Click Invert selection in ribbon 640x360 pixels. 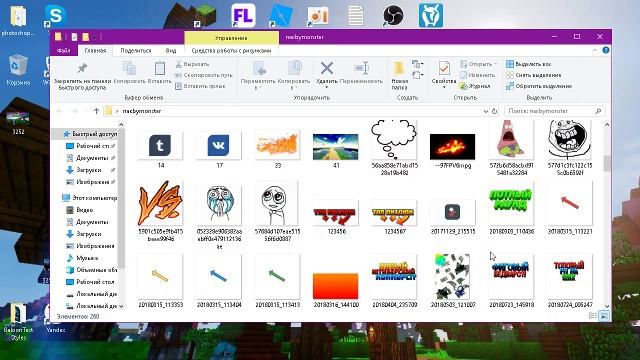[539, 86]
